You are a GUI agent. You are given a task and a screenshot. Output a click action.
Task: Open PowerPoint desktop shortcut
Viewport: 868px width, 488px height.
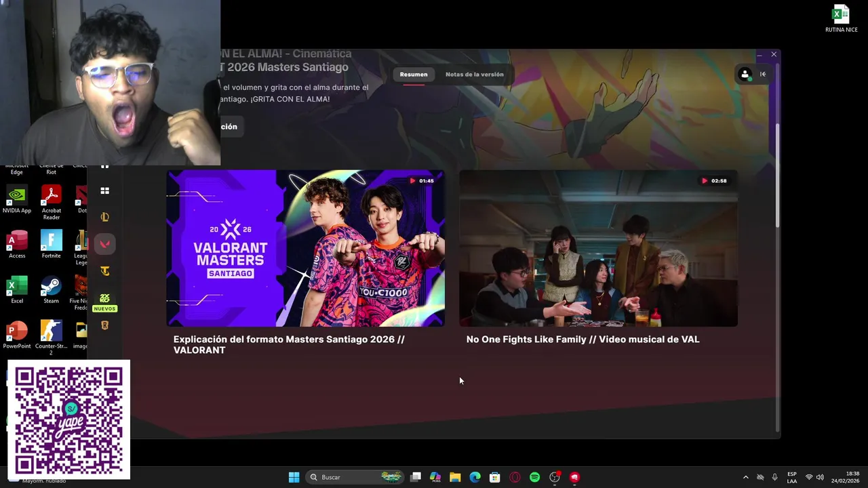tap(17, 335)
